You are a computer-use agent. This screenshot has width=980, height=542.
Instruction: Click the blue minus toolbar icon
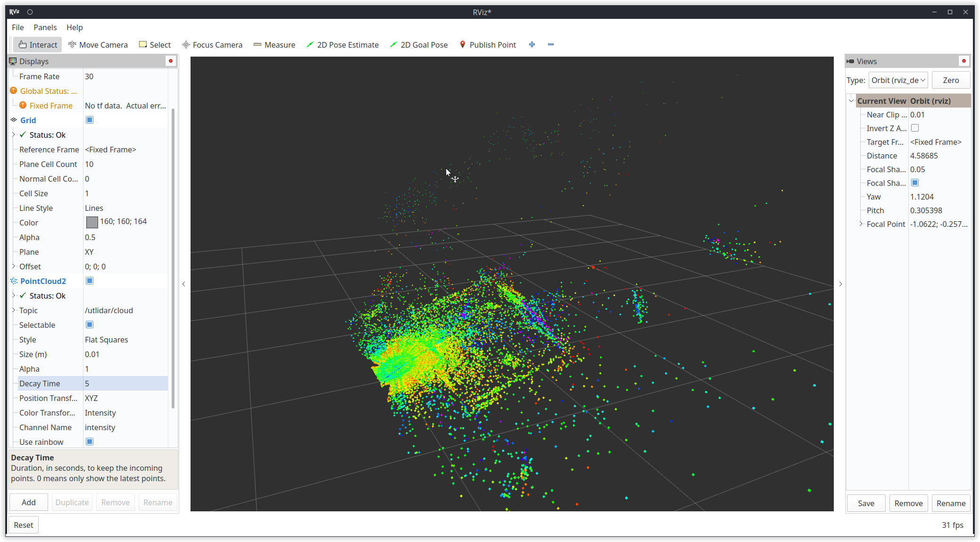tap(551, 44)
